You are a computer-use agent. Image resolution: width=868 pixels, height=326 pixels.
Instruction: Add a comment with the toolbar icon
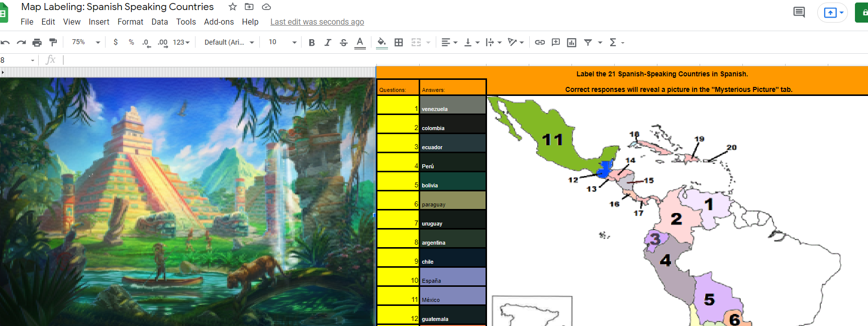pos(555,42)
